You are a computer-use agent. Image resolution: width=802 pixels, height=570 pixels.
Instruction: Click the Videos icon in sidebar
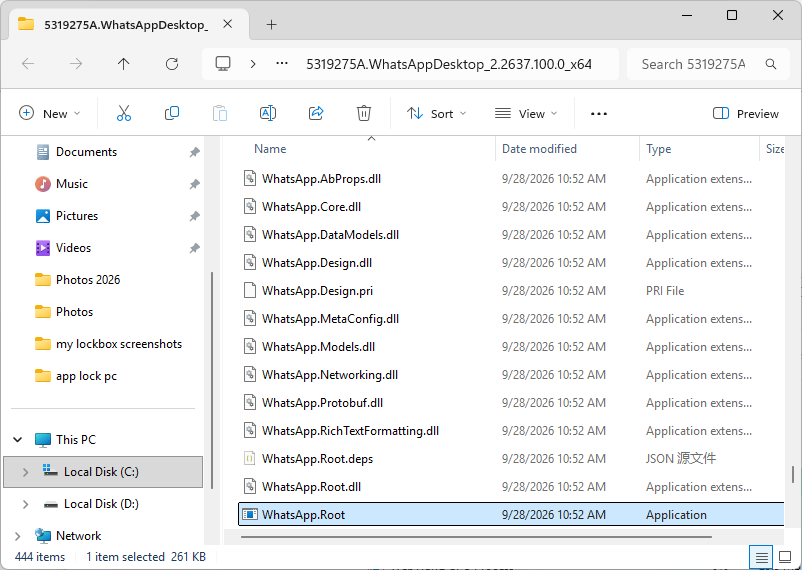[x=43, y=248]
